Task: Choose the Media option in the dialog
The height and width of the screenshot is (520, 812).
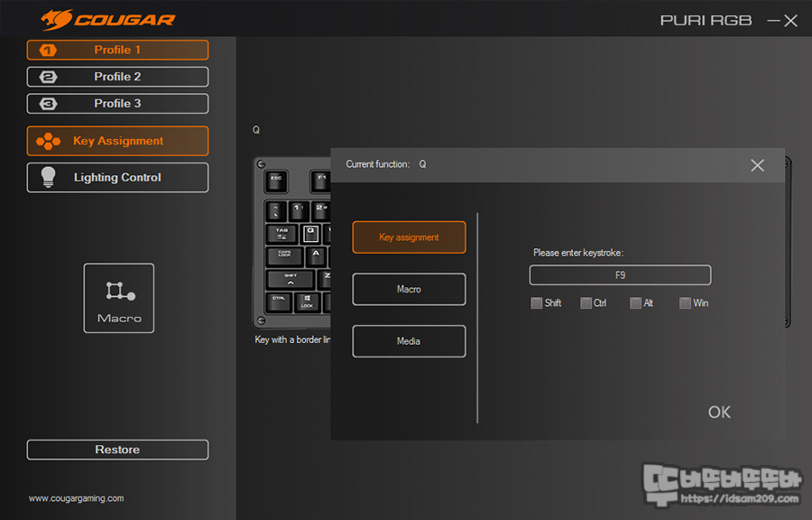Action: point(409,340)
